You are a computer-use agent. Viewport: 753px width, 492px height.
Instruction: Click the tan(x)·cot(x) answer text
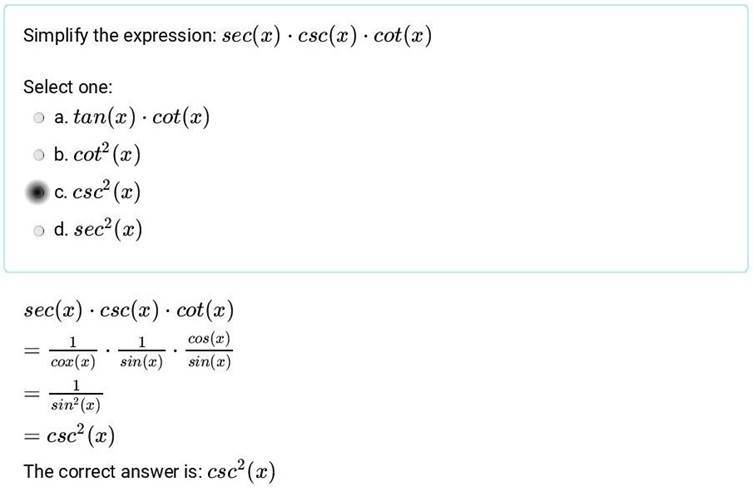(141, 117)
